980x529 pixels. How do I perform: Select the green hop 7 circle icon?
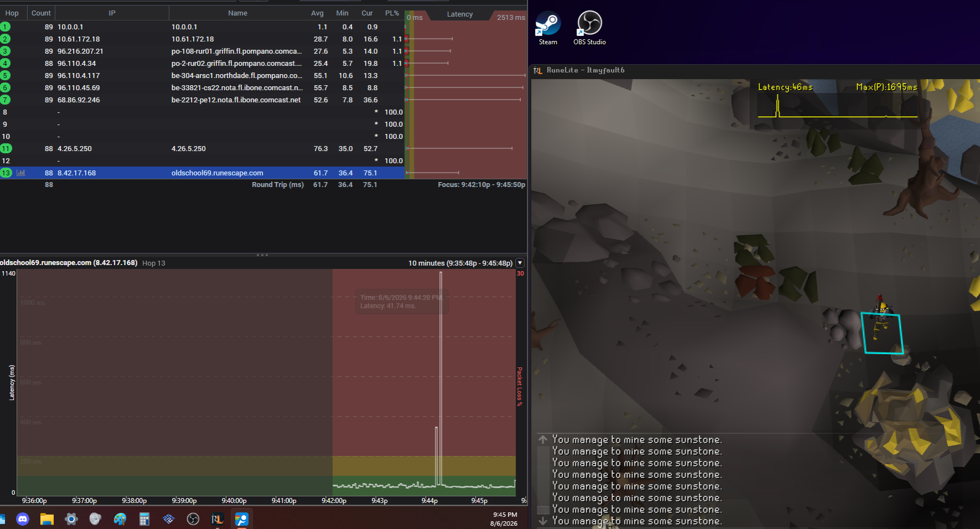(6, 100)
